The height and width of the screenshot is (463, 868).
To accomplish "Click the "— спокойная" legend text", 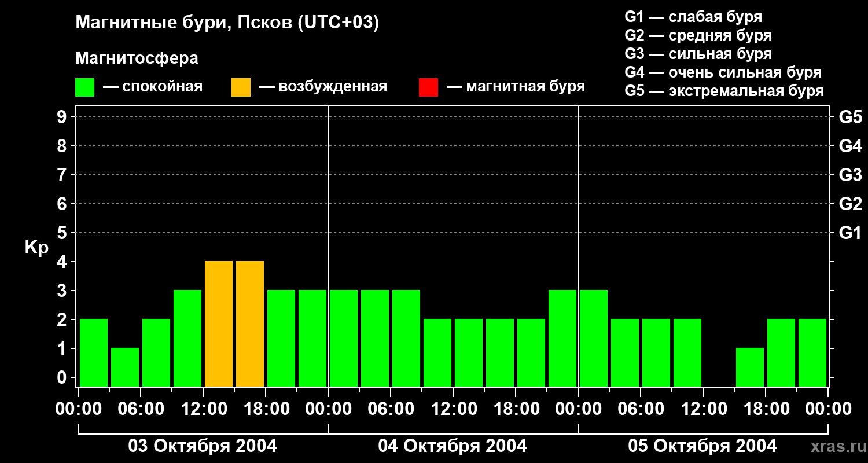I will 153,87.
